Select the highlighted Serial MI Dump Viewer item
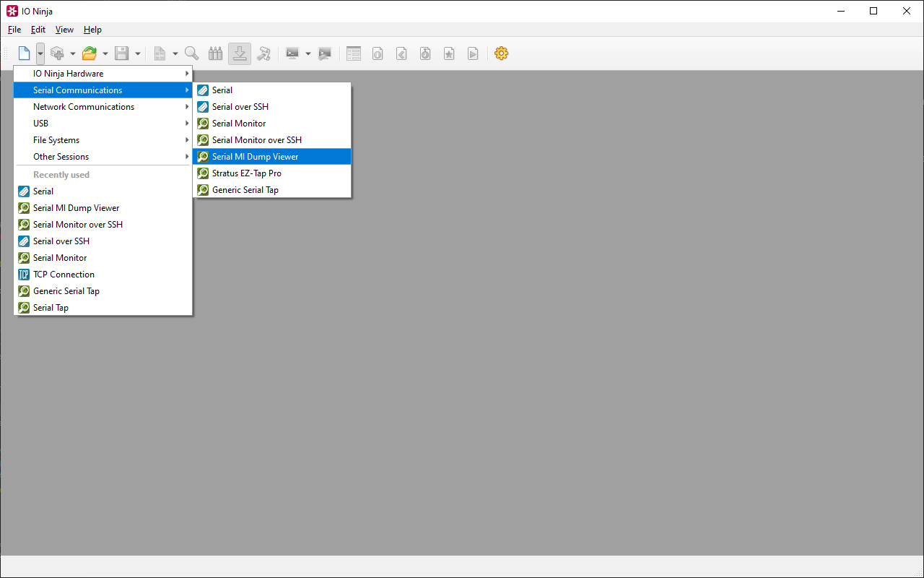 coord(272,157)
